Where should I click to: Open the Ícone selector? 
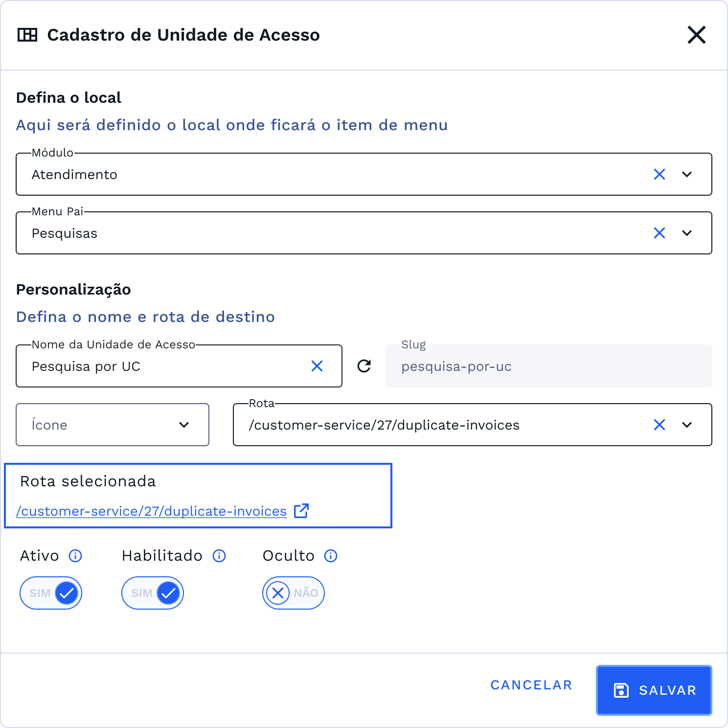pos(112,425)
